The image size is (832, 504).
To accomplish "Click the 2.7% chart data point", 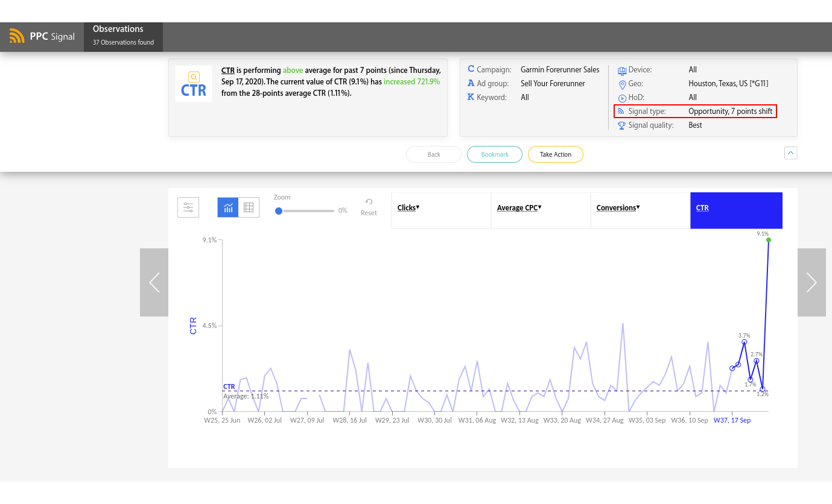I will pos(757,361).
